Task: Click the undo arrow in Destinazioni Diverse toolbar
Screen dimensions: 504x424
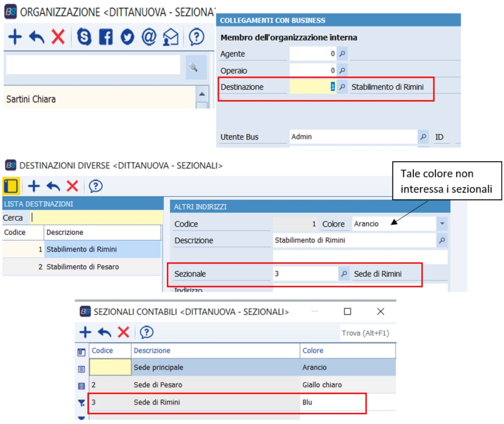Action: (53, 186)
